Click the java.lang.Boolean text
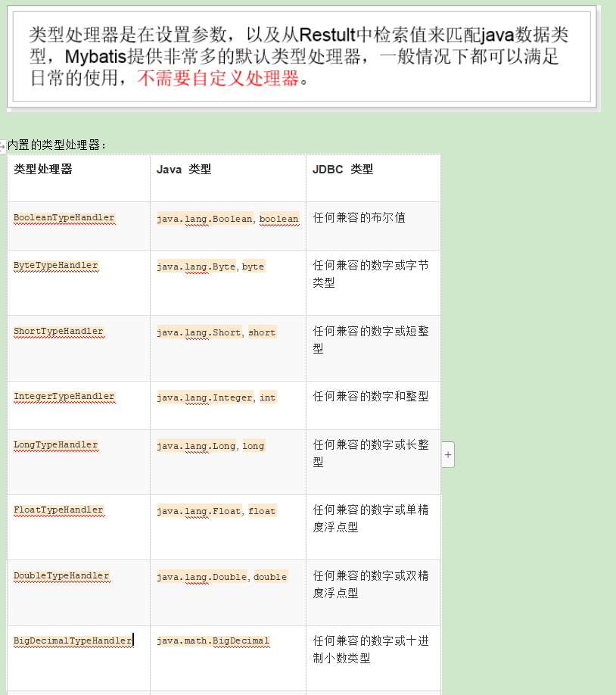 pyautogui.click(x=205, y=219)
